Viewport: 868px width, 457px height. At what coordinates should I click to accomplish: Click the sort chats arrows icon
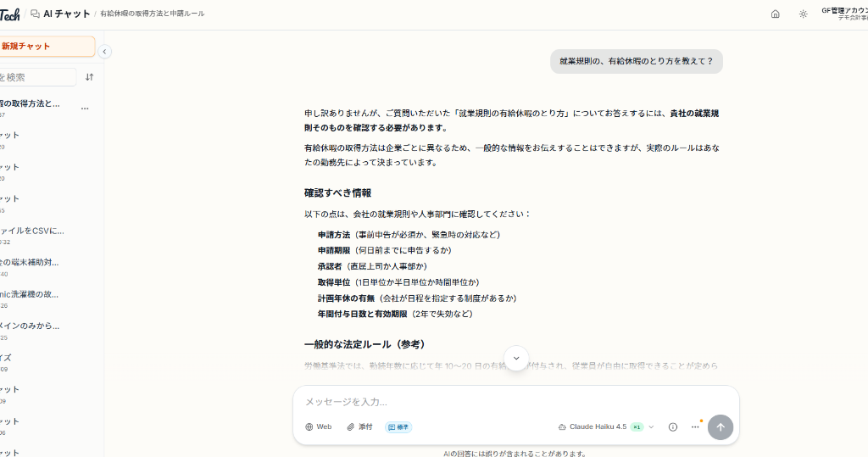(89, 77)
